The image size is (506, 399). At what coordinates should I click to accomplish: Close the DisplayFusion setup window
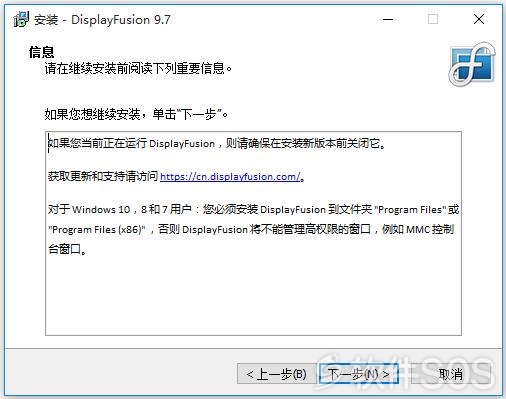click(479, 19)
